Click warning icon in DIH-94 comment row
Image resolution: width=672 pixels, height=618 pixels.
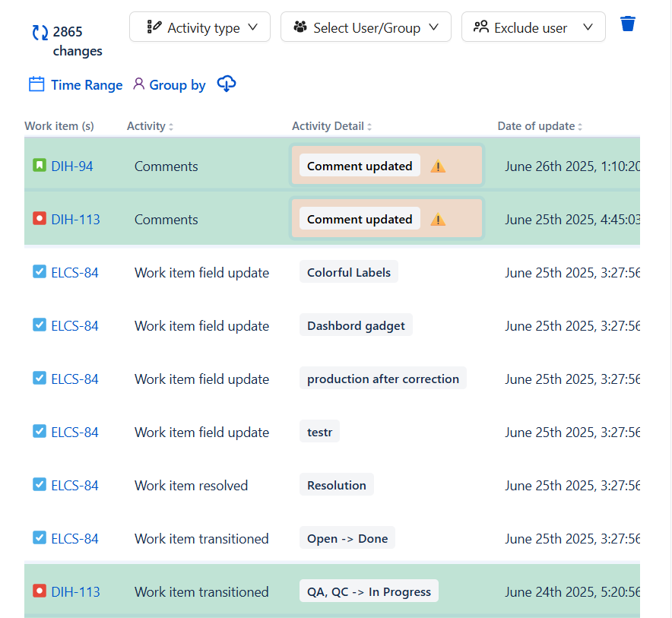[438, 166]
